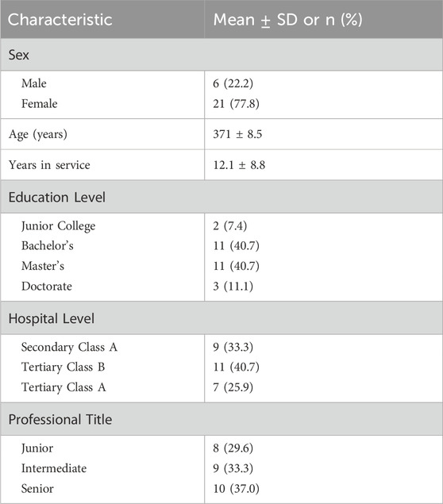Viewport: 443px width, 504px height.
Task: Select the Bachelor's row label
Action: click(48, 245)
